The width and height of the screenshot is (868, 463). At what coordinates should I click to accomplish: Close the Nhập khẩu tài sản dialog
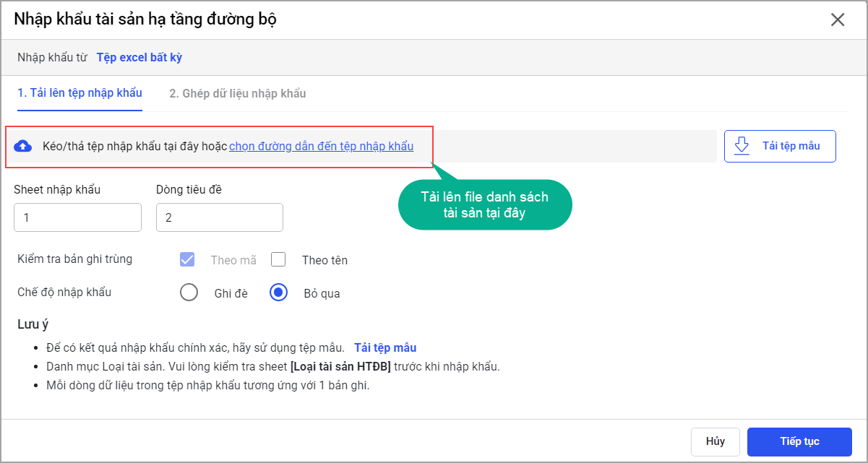click(x=838, y=20)
